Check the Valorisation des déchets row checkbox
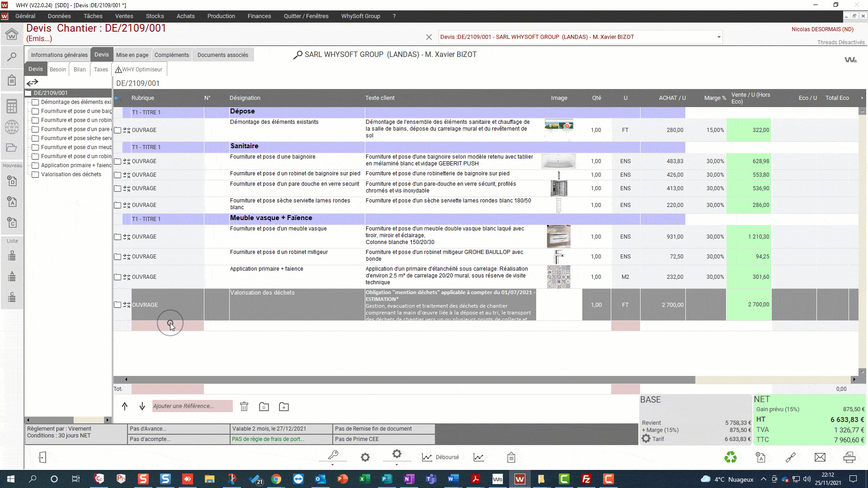 coord(118,305)
